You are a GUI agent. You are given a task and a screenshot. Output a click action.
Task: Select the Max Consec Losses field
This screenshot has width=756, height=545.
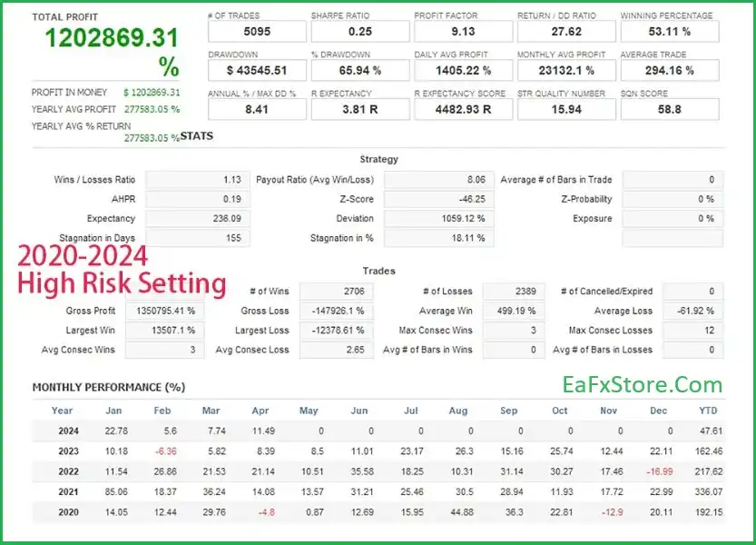(x=693, y=331)
